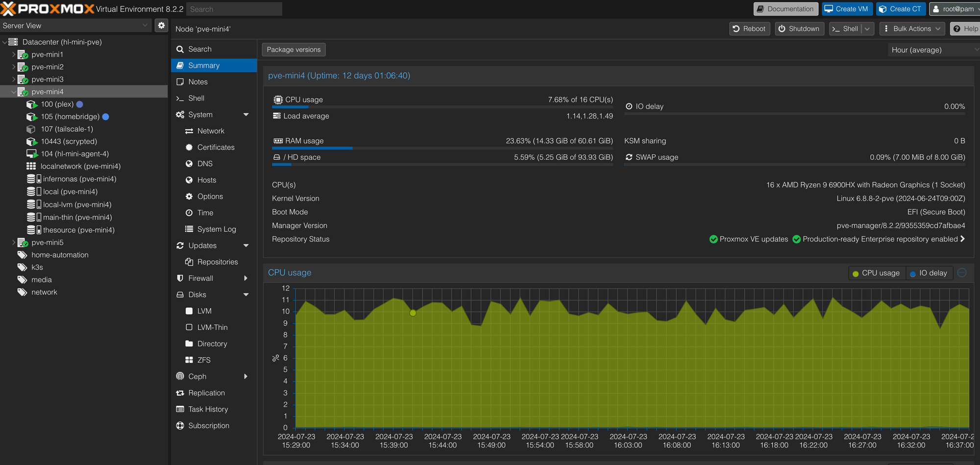Click the Hosts globe icon

189,180
